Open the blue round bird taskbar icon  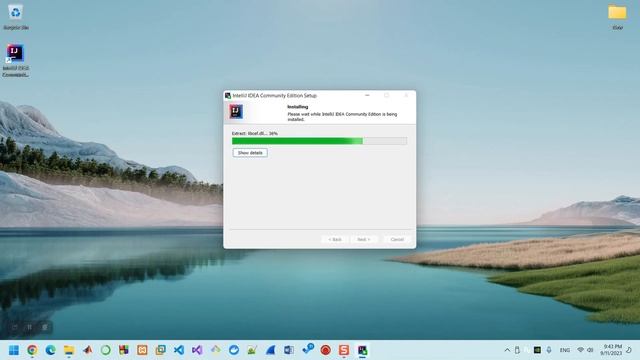click(x=234, y=350)
